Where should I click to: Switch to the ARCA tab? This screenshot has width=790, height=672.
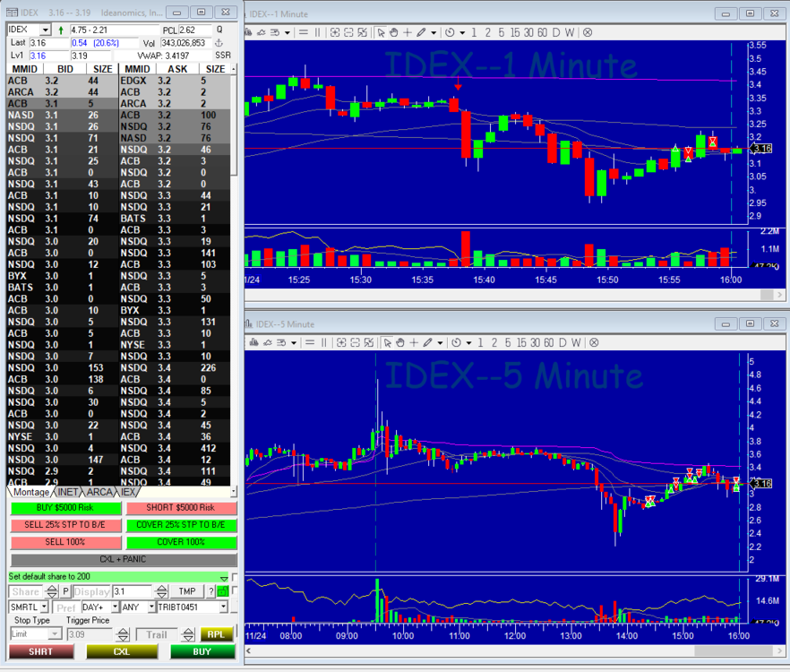(x=99, y=492)
